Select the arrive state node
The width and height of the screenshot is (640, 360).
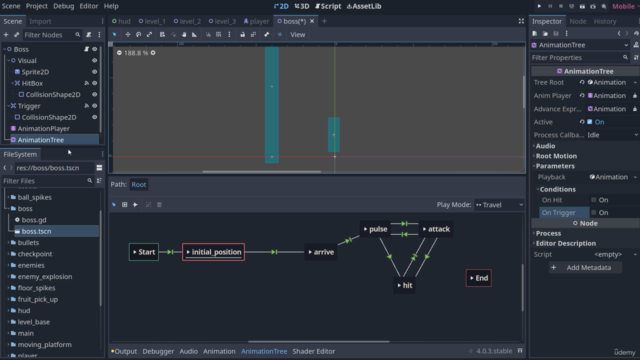point(321,252)
